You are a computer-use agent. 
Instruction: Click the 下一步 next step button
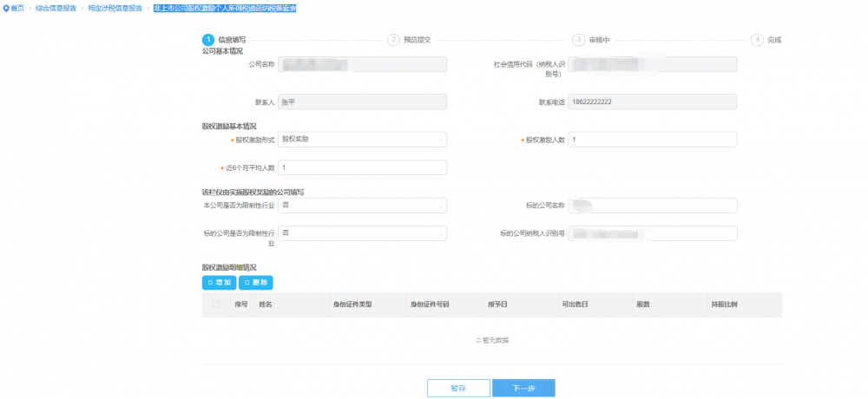point(523,388)
